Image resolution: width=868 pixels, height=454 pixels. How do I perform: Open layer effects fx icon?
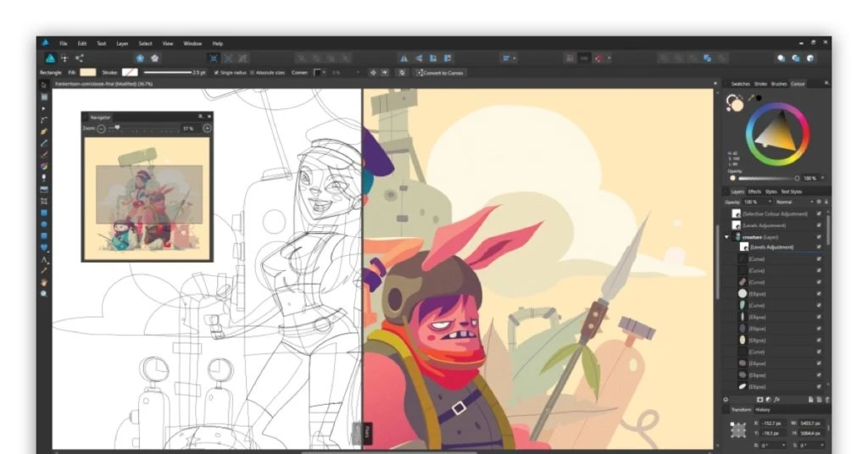coord(777,399)
